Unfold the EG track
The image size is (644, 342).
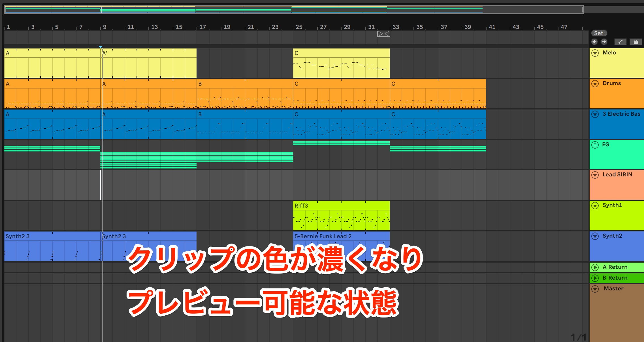click(x=595, y=145)
